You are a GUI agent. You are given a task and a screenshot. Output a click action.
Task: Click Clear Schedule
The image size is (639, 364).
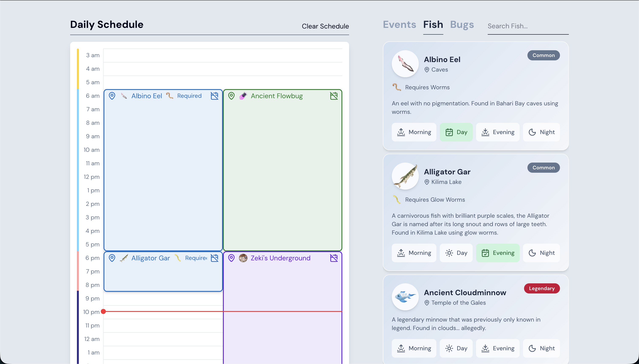325,26
